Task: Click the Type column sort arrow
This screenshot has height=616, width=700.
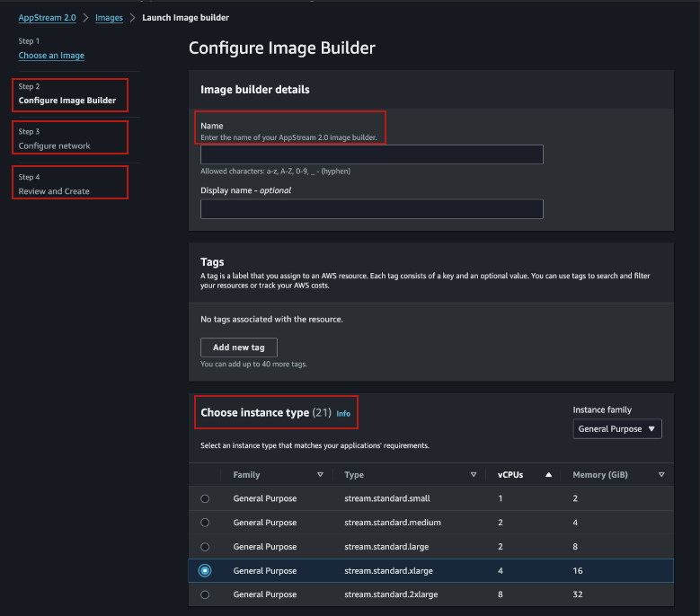Action: tap(474, 475)
